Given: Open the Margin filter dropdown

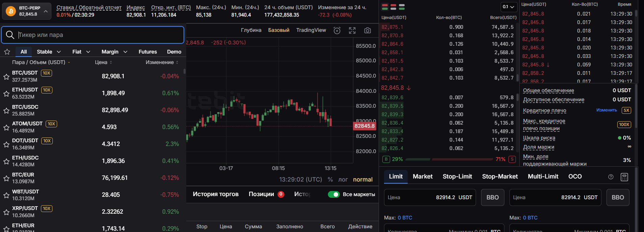Looking at the screenshot, I should pyautogui.click(x=115, y=52).
